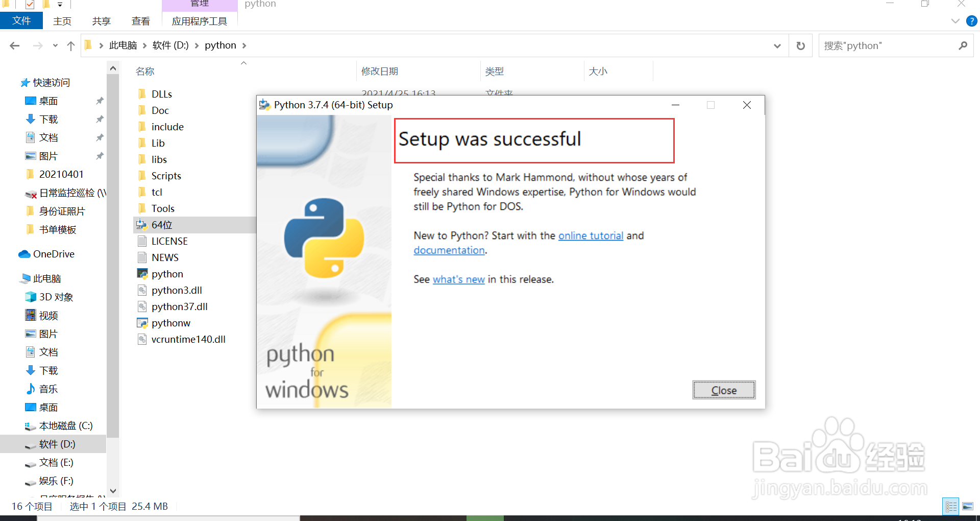Open the 文件 menu
Viewport: 980px width, 521px height.
point(21,21)
